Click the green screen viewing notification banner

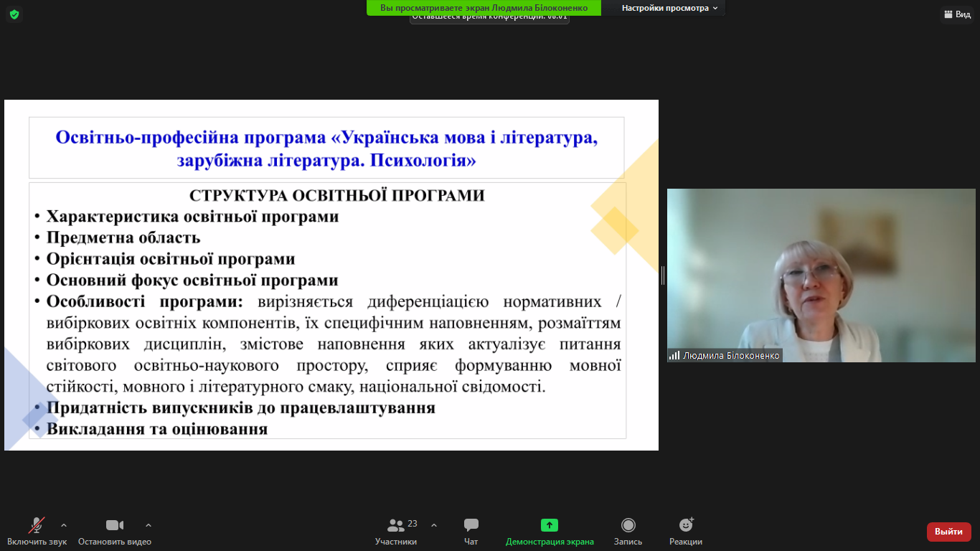[x=484, y=8]
